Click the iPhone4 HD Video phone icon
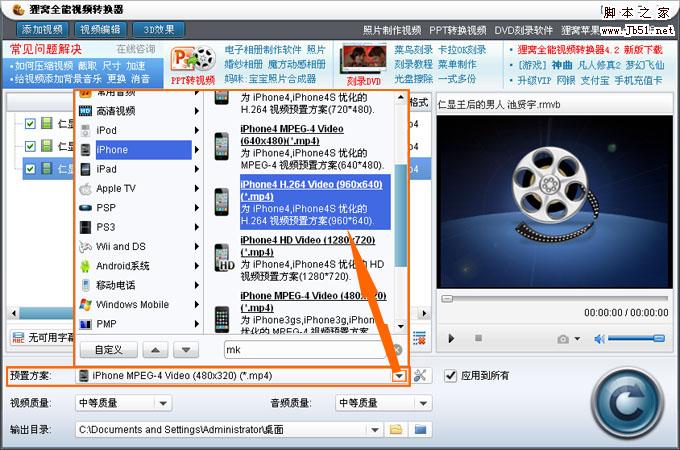This screenshot has width=680, height=450. pyautogui.click(x=223, y=258)
